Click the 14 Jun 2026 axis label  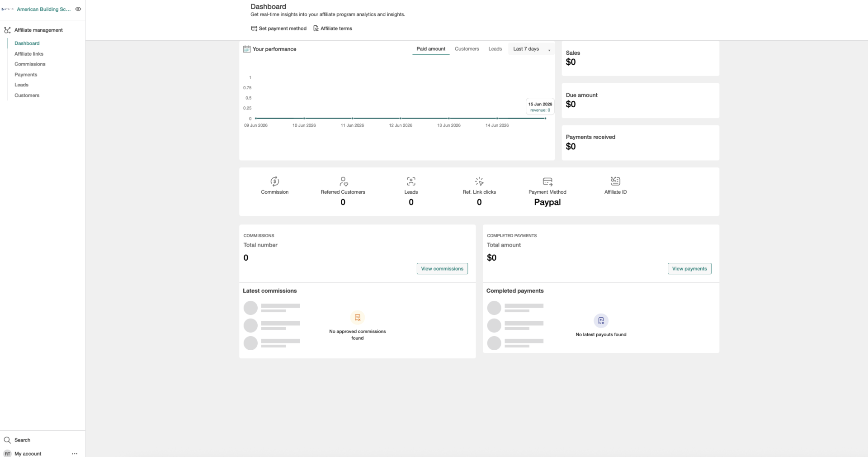[x=497, y=125]
